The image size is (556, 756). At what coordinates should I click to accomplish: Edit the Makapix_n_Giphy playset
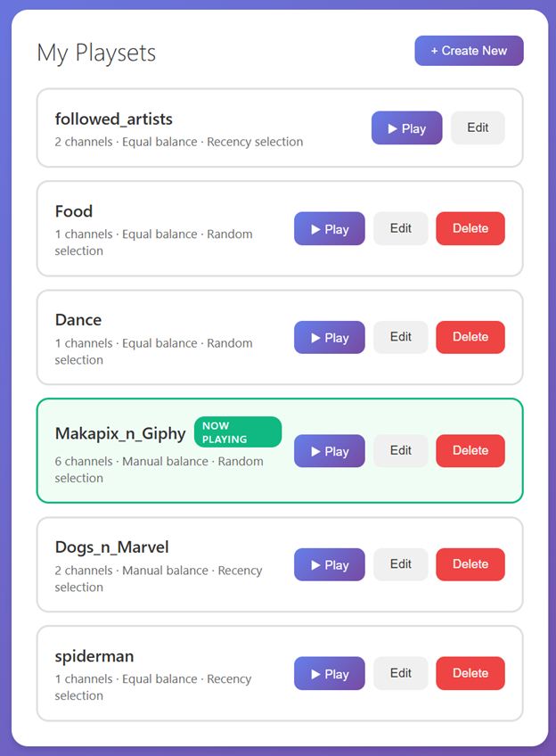tap(400, 451)
